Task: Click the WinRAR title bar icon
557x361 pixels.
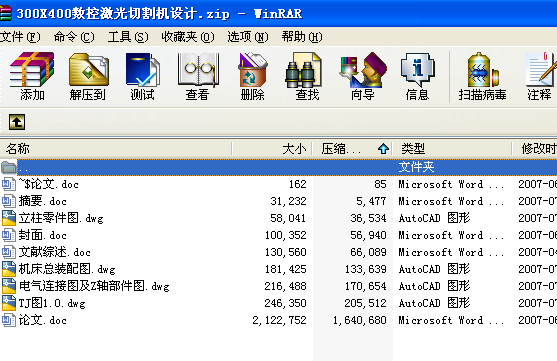Action: [5, 14]
